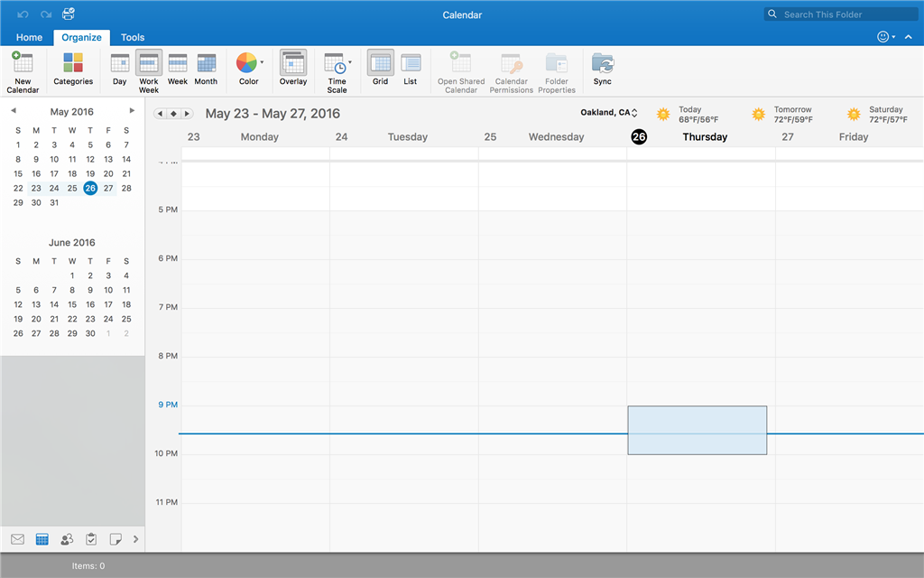Click Today's weather forecast
This screenshot has height=578, width=924.
pos(688,115)
